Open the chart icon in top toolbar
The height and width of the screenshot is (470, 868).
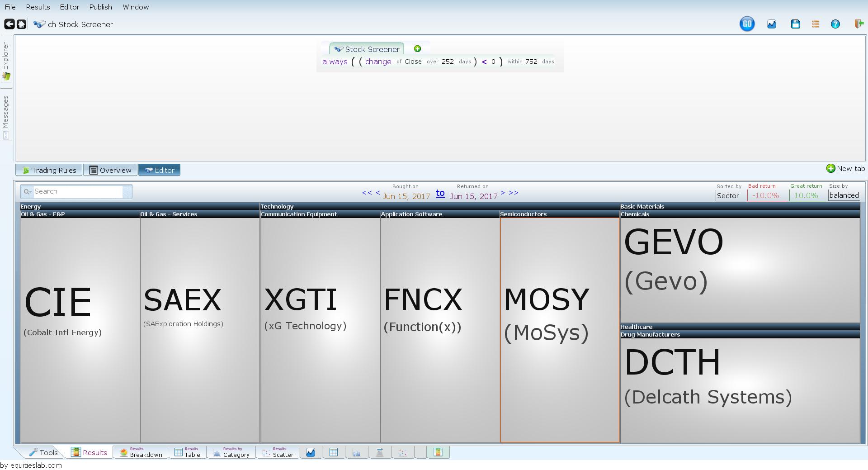(772, 24)
